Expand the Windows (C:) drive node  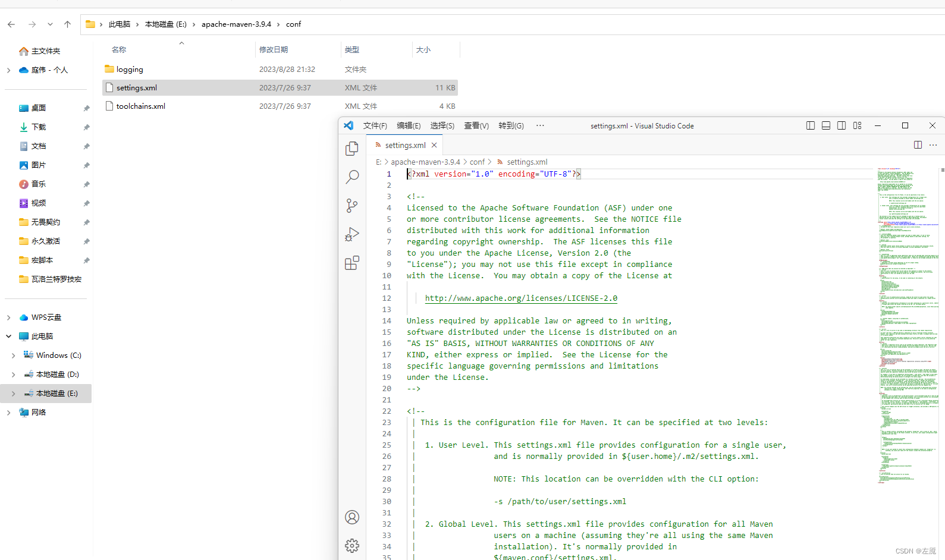pos(13,355)
